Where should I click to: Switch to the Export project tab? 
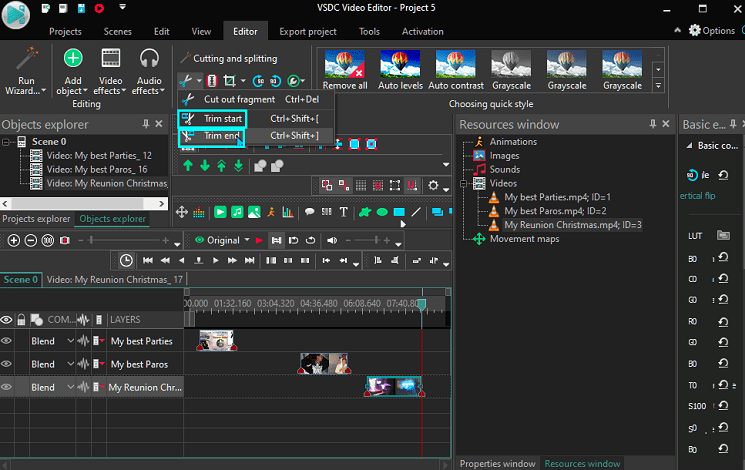(x=308, y=31)
